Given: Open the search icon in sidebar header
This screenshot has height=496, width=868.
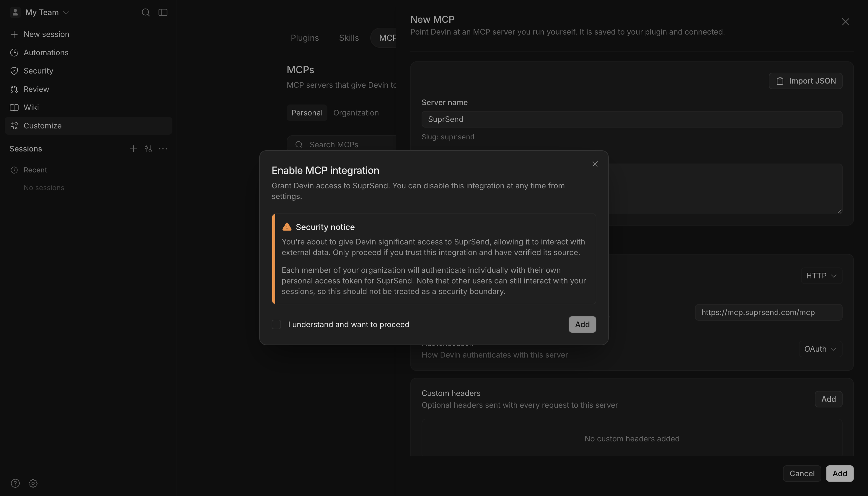Looking at the screenshot, I should click(x=146, y=13).
